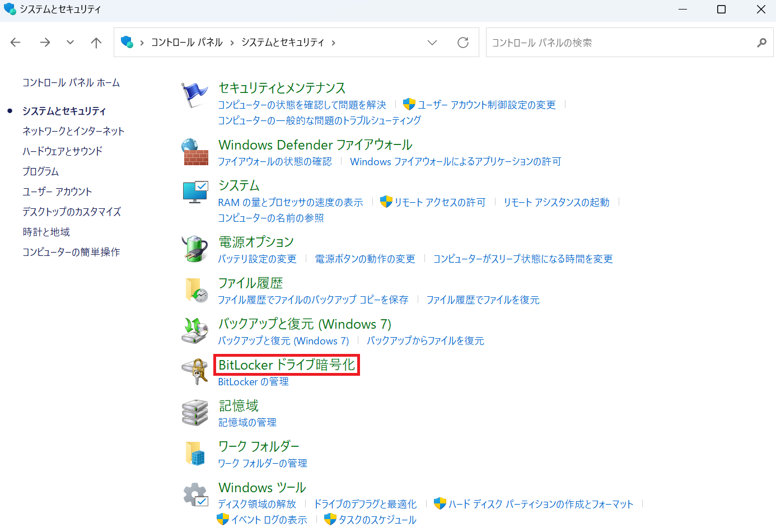Screen dimensions: 776x532
Task: Select コントロール パネル in the breadcrumb
Action: tap(187, 43)
